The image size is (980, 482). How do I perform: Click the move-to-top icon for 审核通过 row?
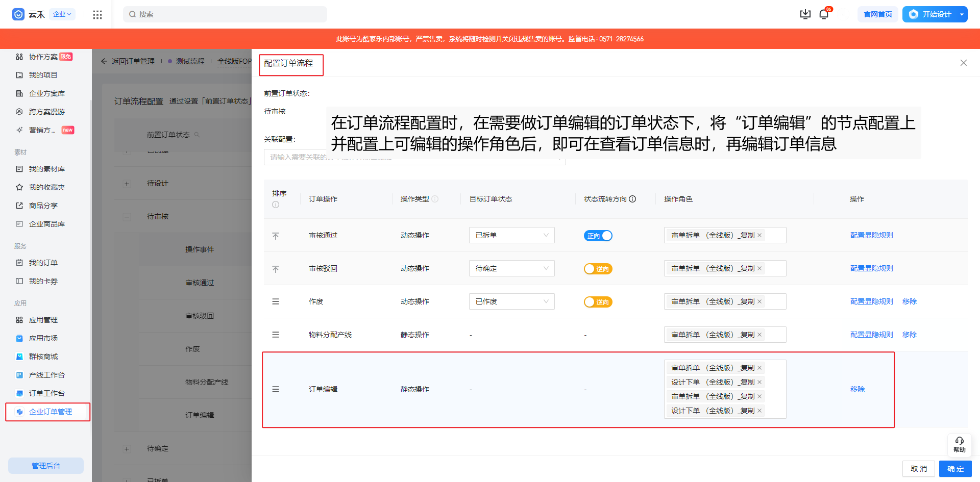click(276, 236)
